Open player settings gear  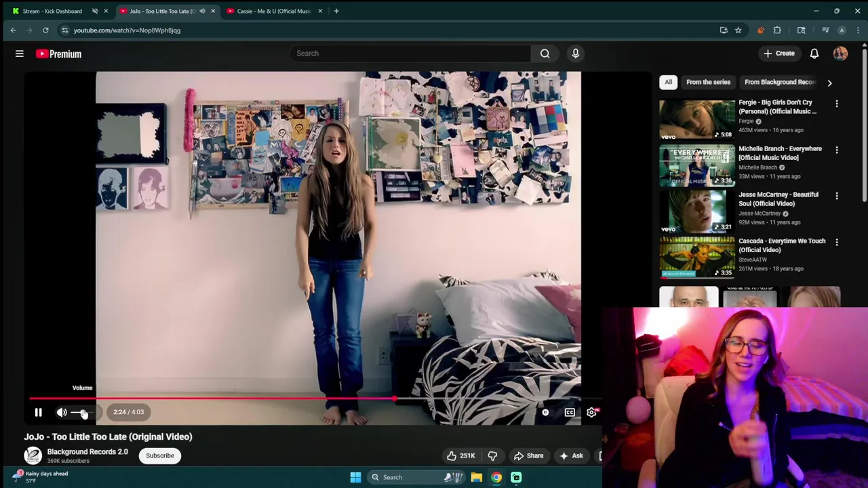coord(591,412)
